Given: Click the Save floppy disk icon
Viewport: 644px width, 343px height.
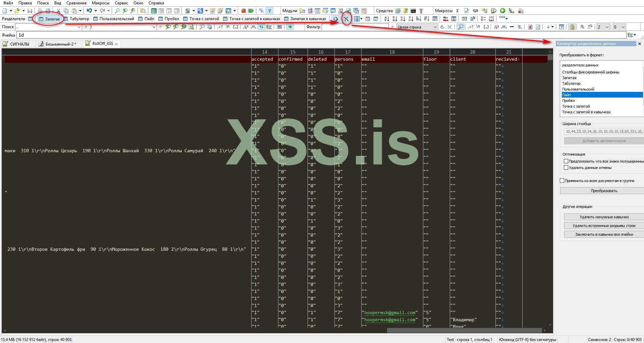Looking at the screenshot, I should click(x=30, y=11).
